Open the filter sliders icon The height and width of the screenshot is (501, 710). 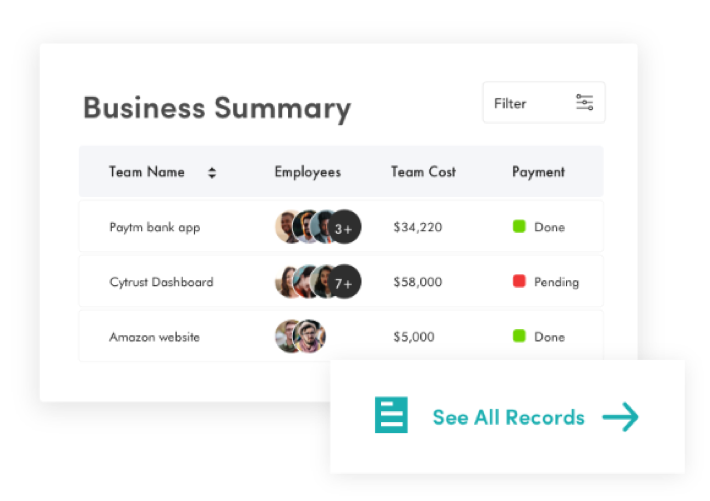point(584,102)
